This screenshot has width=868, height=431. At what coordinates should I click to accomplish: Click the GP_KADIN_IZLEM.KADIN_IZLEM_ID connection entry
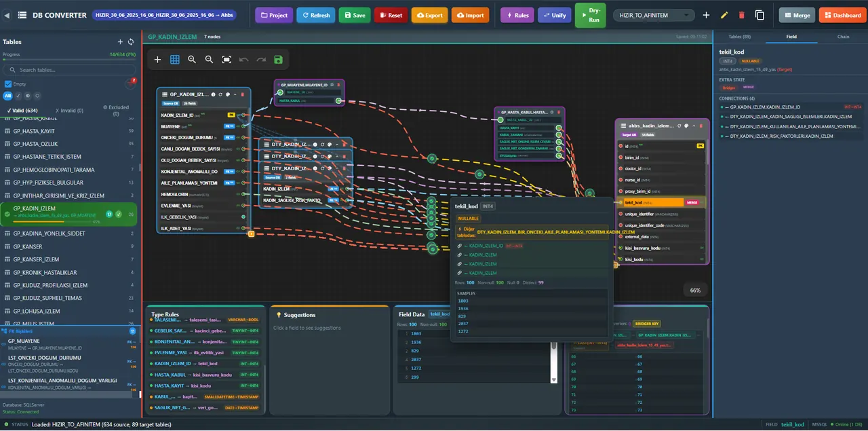[790, 107]
